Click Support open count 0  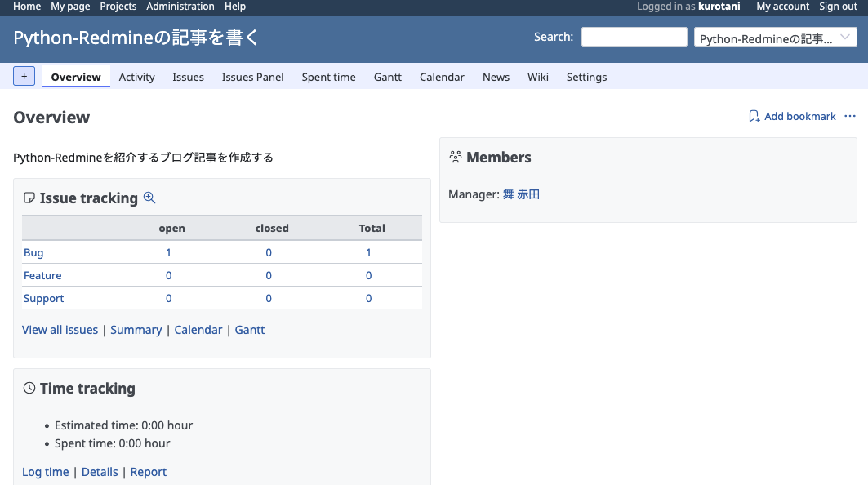[x=168, y=298]
